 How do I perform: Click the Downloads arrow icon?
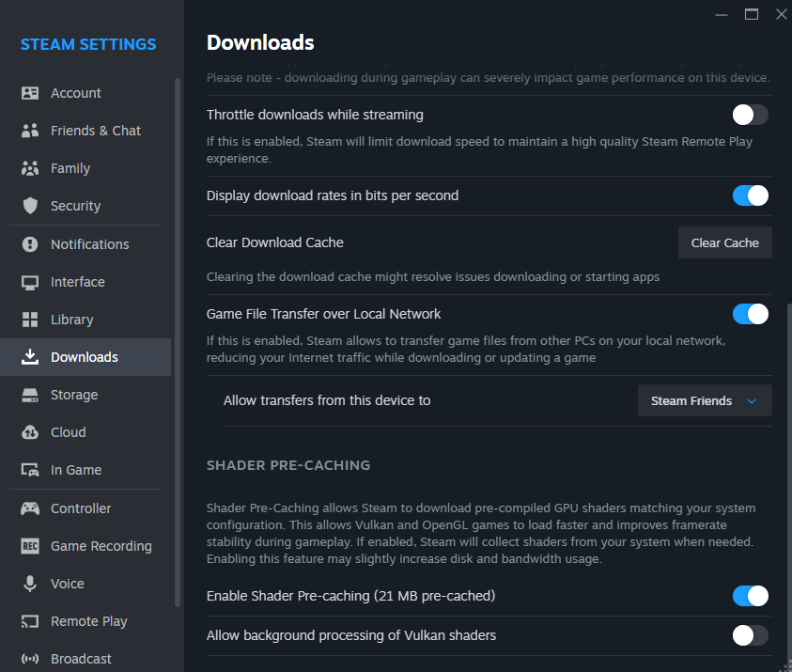[30, 357]
